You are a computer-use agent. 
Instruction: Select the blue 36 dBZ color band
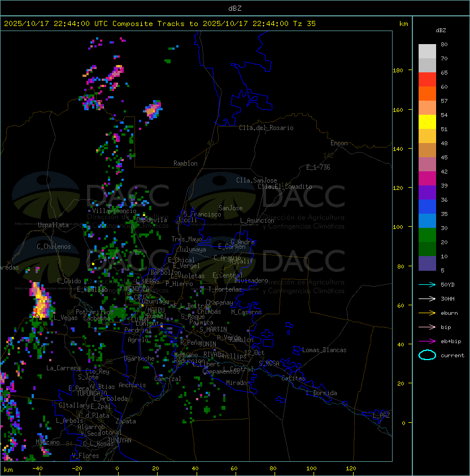[x=427, y=207]
